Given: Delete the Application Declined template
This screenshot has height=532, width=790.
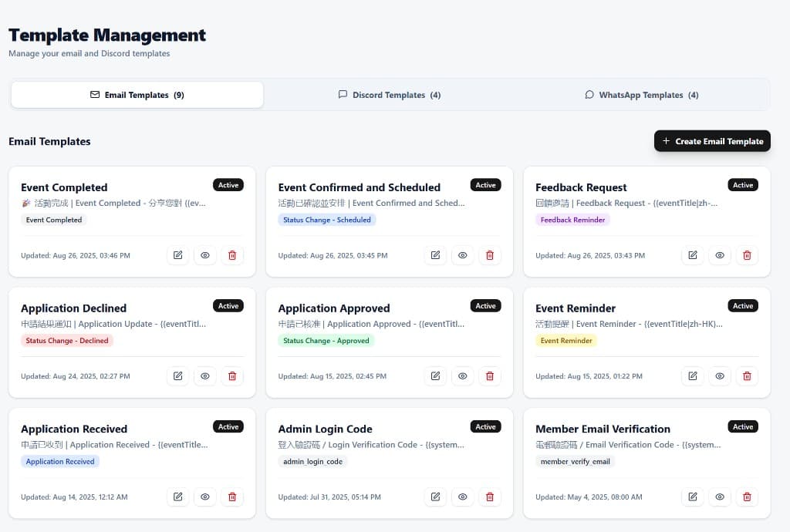Looking at the screenshot, I should tap(232, 376).
